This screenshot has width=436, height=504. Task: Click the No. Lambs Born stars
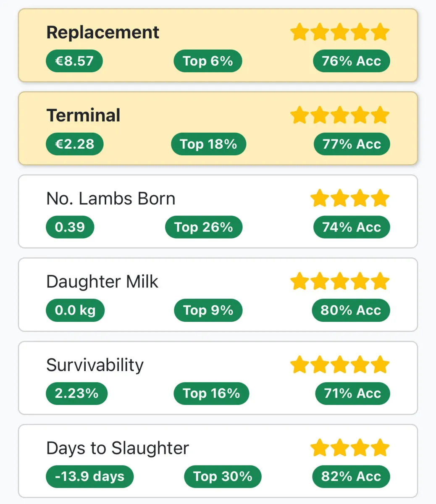point(349,198)
